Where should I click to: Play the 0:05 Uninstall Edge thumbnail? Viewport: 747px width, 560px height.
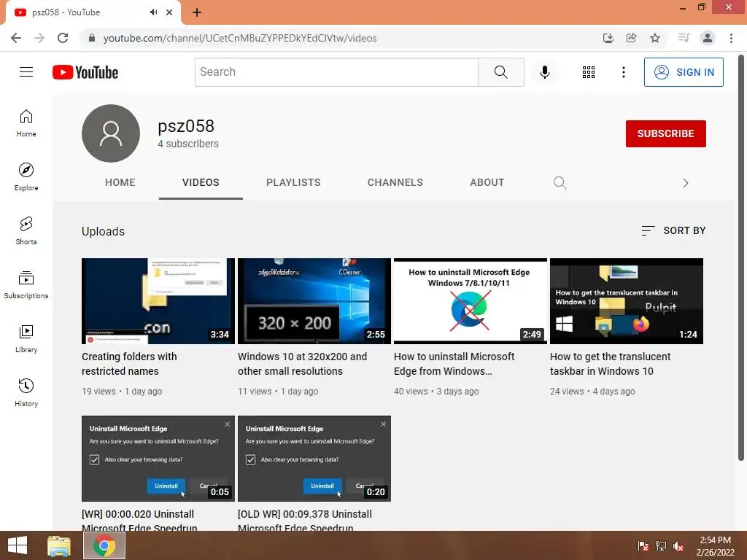coord(158,459)
